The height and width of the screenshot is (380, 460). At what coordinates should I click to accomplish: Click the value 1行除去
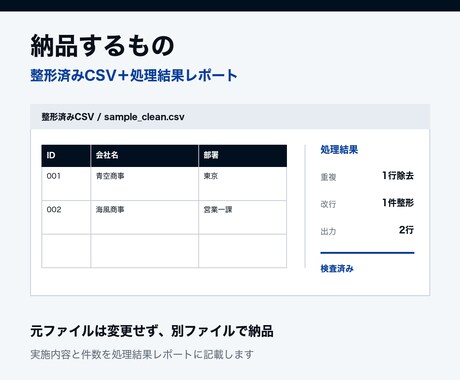398,176
